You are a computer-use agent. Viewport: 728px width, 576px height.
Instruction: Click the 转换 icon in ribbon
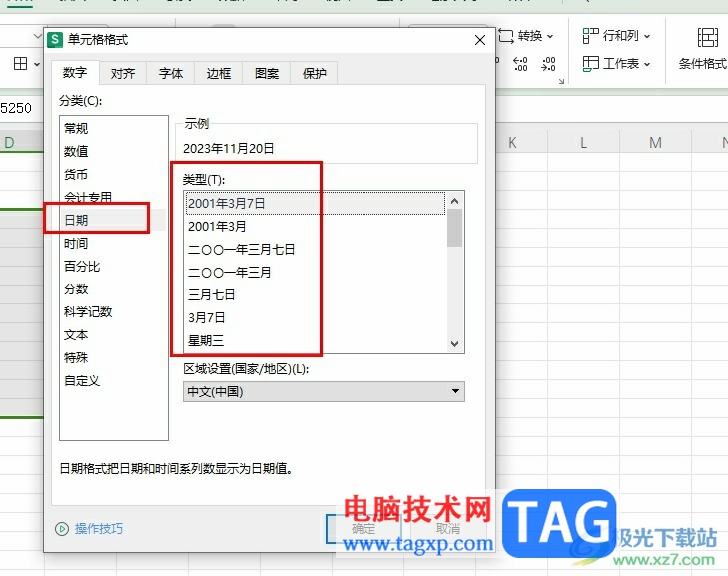tap(506, 36)
